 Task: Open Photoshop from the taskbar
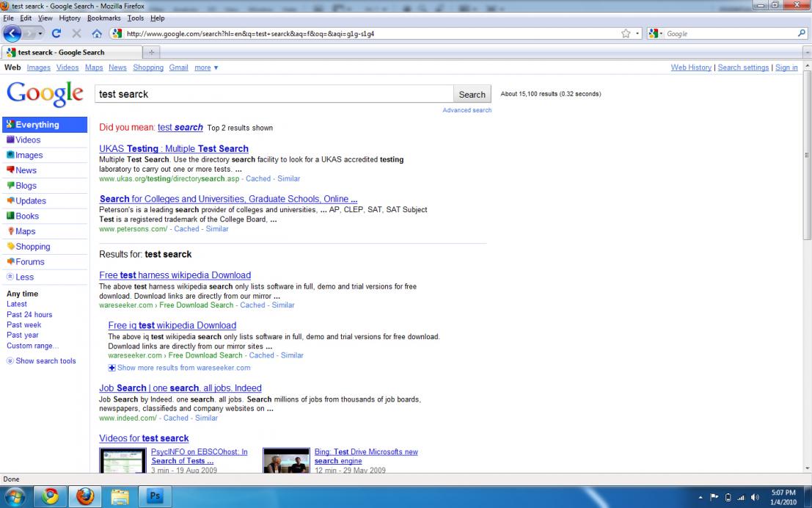click(155, 496)
